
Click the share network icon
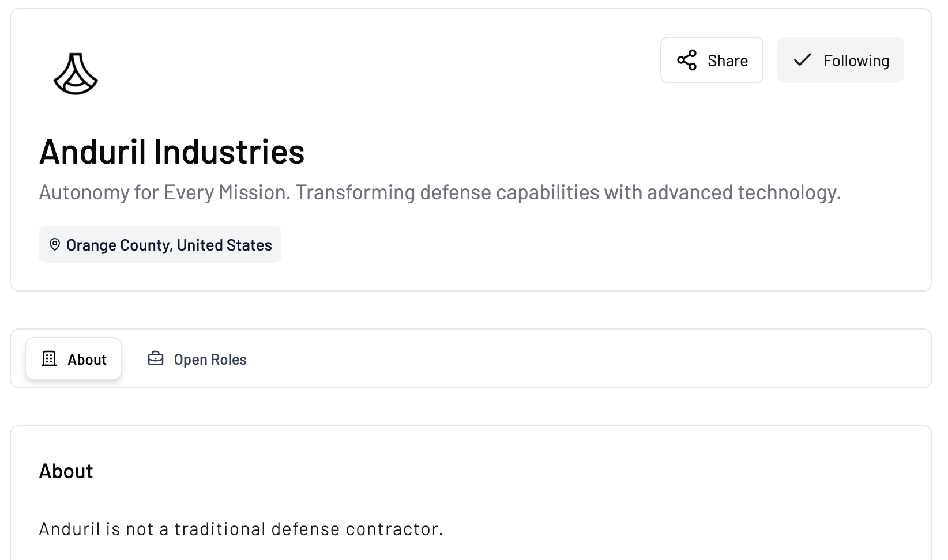pos(686,60)
